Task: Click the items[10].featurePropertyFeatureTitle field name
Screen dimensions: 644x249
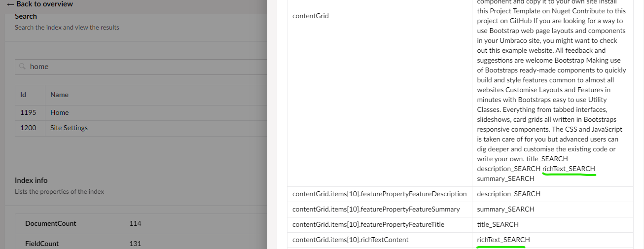Action: (368, 224)
